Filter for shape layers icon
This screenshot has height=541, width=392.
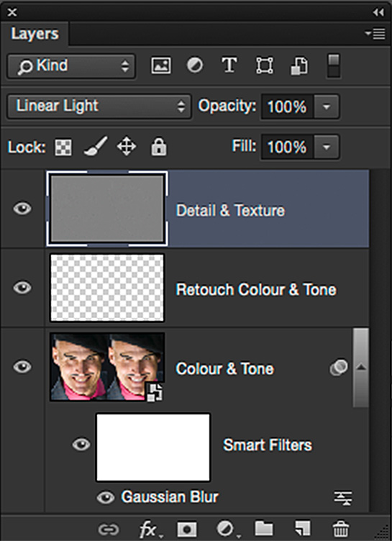[x=264, y=65]
